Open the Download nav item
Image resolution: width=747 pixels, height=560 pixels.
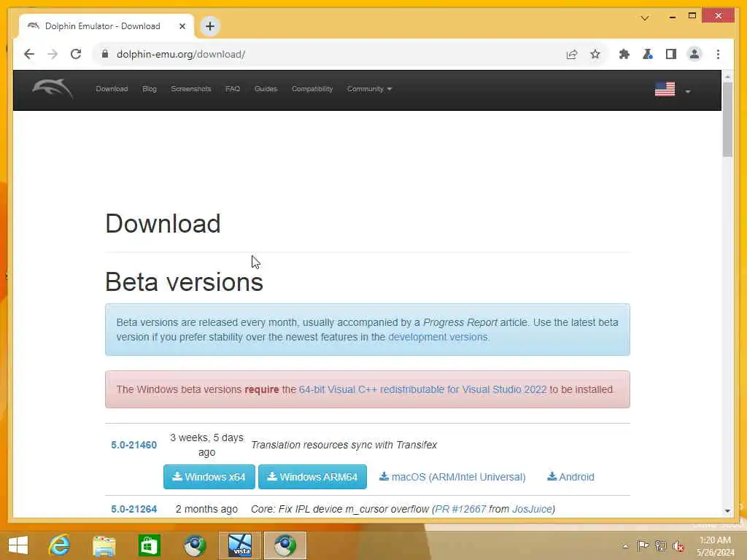coord(112,89)
